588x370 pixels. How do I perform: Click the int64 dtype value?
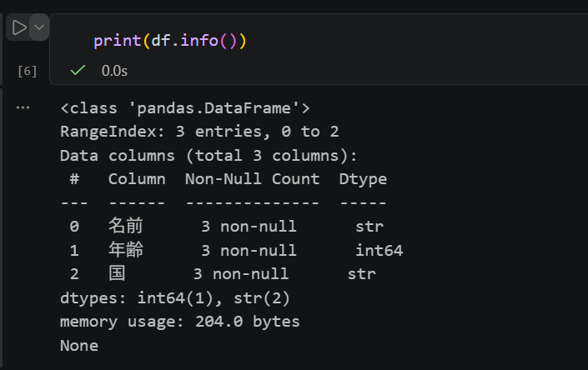coord(379,250)
